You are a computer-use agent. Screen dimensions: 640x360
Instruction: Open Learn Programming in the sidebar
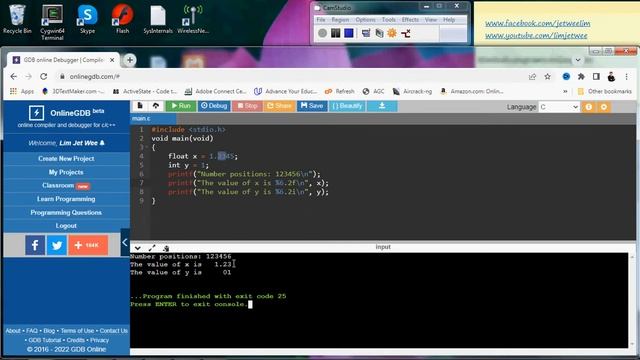66,199
